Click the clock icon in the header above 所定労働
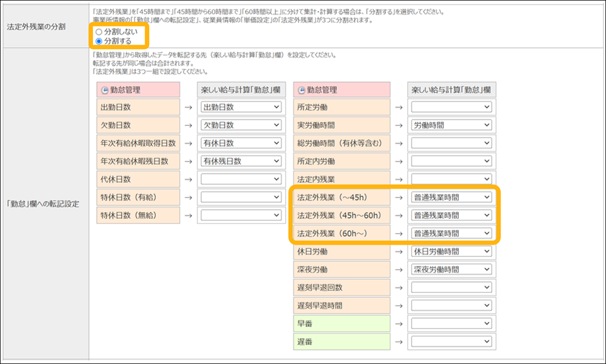This screenshot has height=364, width=606. [302, 89]
